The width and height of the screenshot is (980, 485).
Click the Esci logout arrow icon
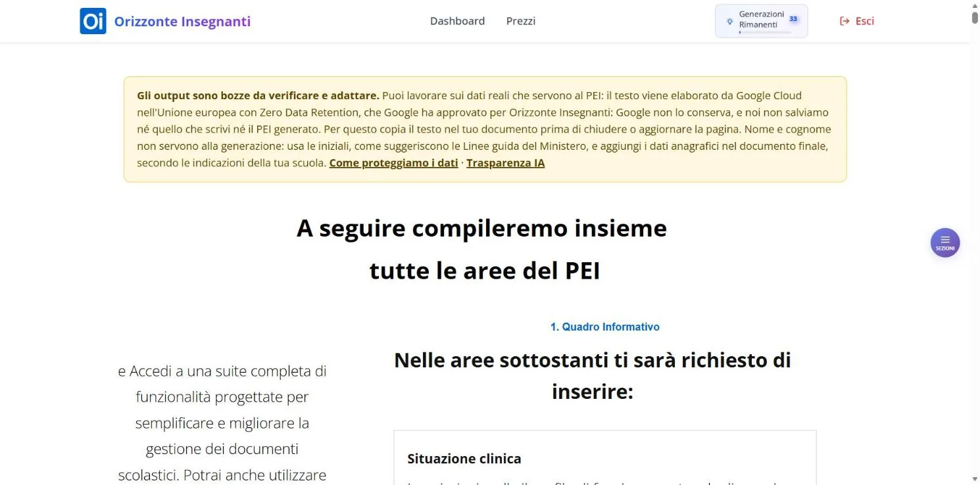pos(845,21)
